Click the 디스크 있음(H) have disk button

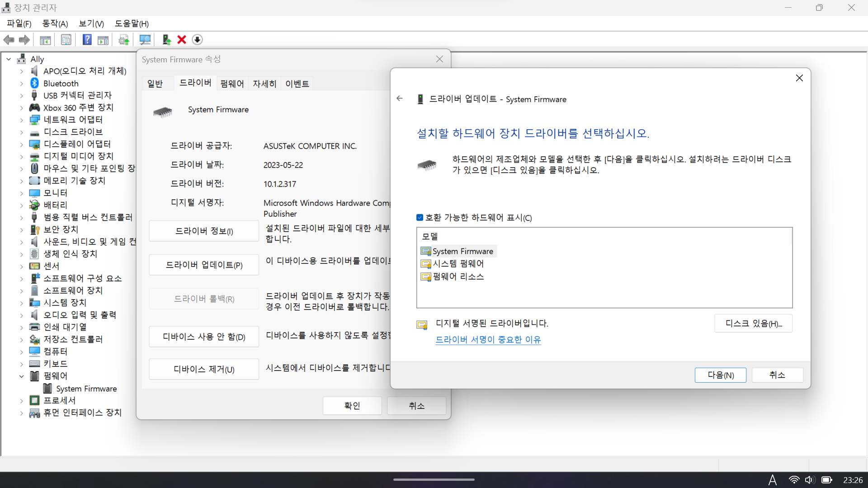[x=753, y=324]
